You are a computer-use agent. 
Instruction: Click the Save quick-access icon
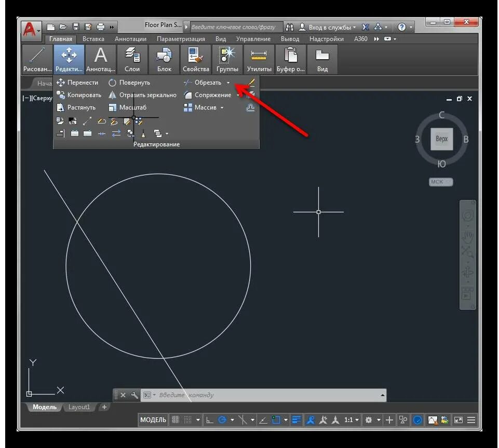(75, 27)
